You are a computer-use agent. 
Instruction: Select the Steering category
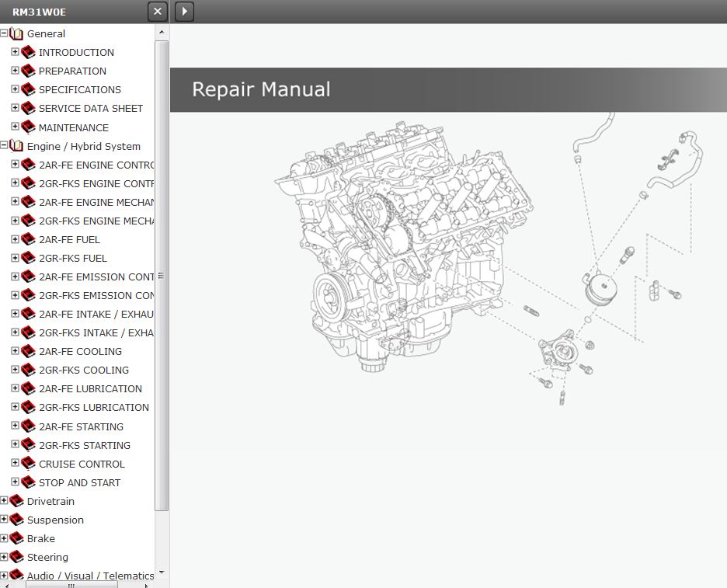pos(47,558)
